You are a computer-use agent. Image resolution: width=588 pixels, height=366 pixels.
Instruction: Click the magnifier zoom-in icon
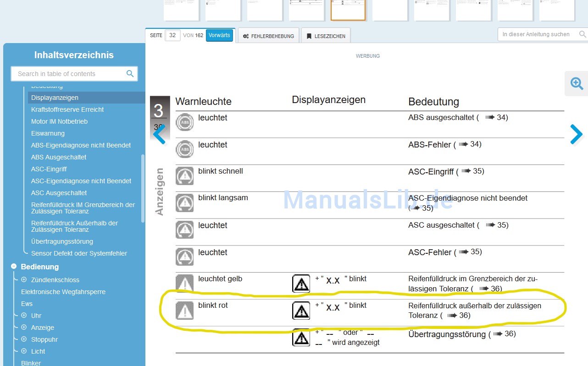tap(577, 83)
